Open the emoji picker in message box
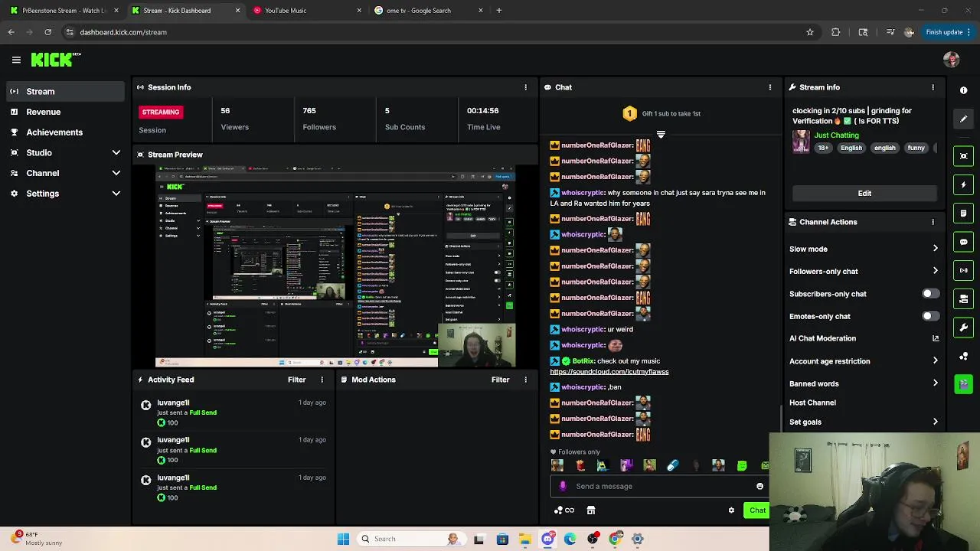Image resolution: width=980 pixels, height=551 pixels. click(x=759, y=486)
